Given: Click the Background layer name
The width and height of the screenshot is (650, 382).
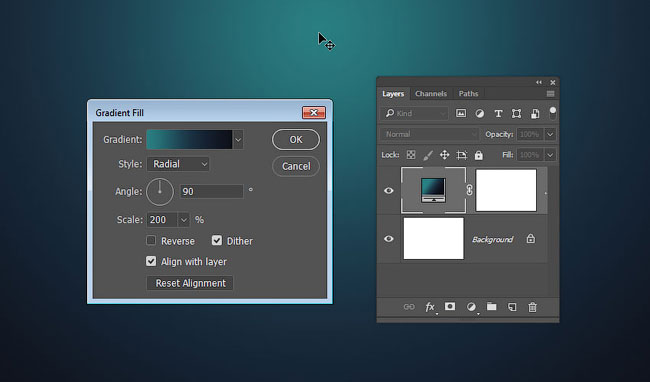Looking at the screenshot, I should coord(492,239).
